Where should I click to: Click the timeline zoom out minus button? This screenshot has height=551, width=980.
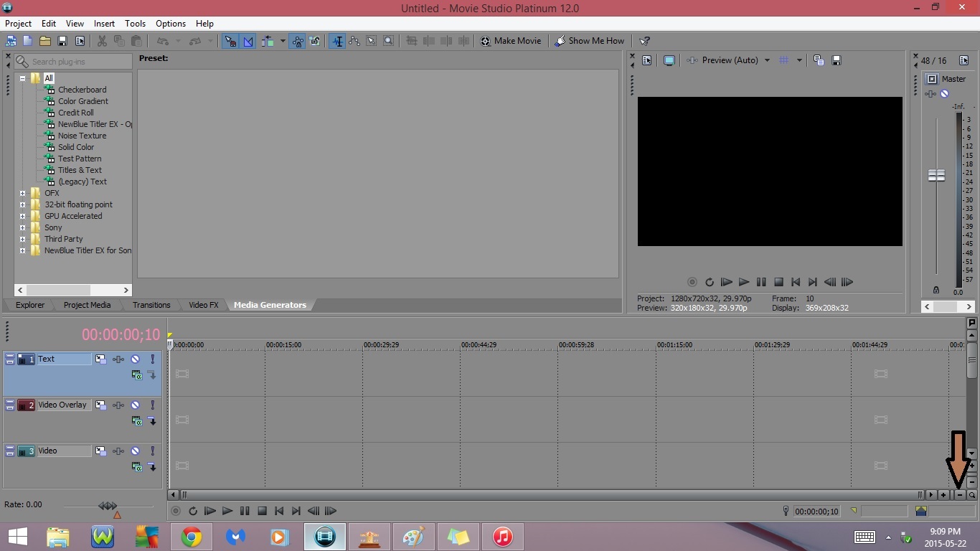[959, 495]
